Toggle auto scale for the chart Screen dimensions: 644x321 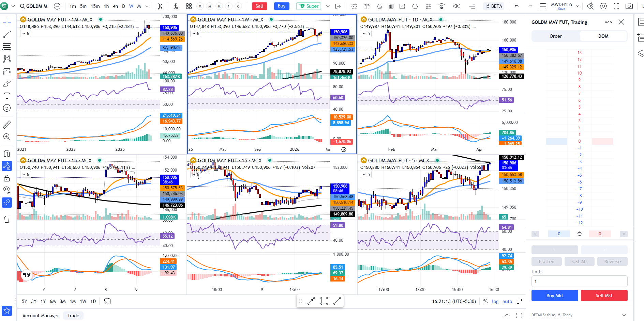coord(507,301)
